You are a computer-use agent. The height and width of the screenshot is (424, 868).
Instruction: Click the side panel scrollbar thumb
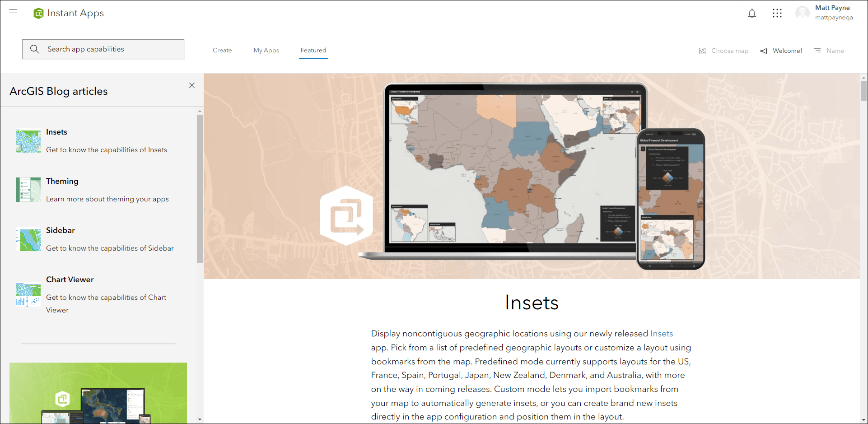tap(200, 189)
